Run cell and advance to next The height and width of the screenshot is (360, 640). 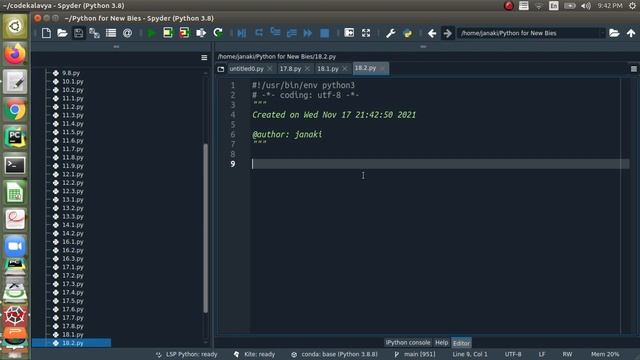(184, 33)
